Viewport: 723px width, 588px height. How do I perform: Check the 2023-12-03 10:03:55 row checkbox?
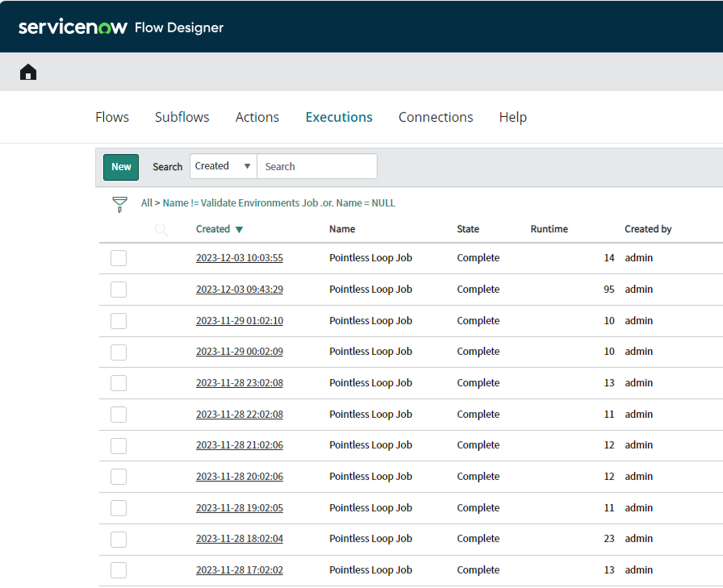click(x=118, y=258)
